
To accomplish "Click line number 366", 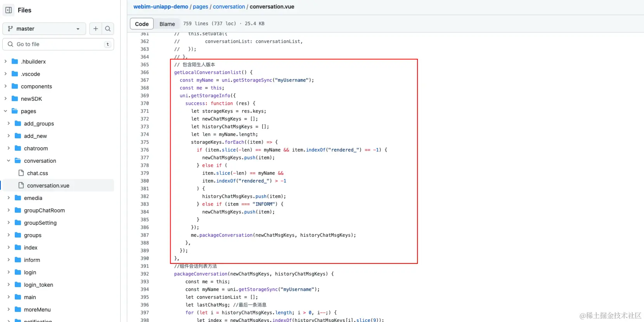I will click(145, 72).
